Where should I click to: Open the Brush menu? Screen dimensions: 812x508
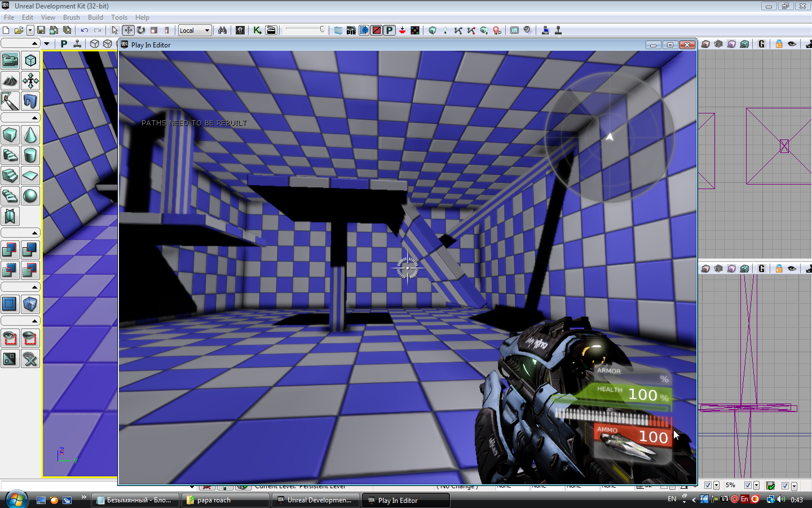[72, 17]
